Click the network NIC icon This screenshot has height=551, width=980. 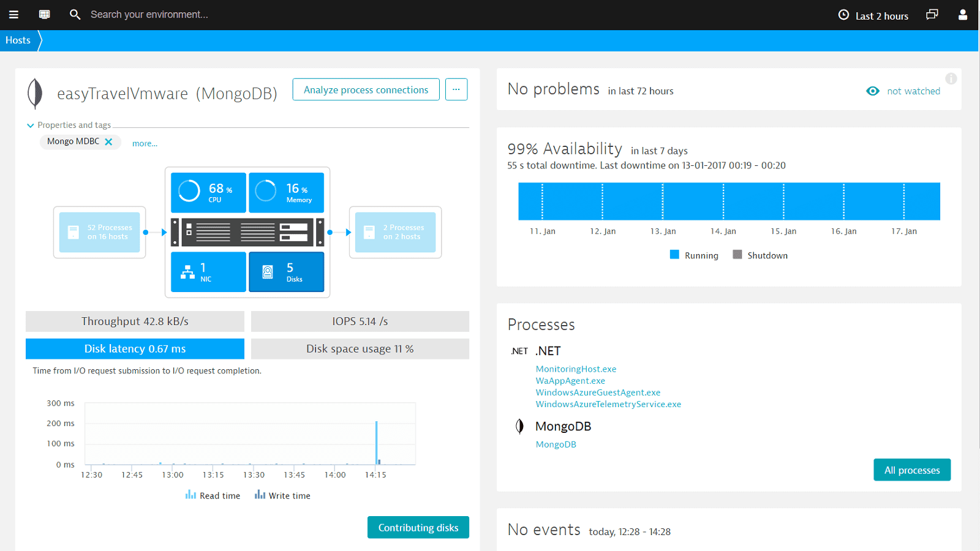point(188,272)
